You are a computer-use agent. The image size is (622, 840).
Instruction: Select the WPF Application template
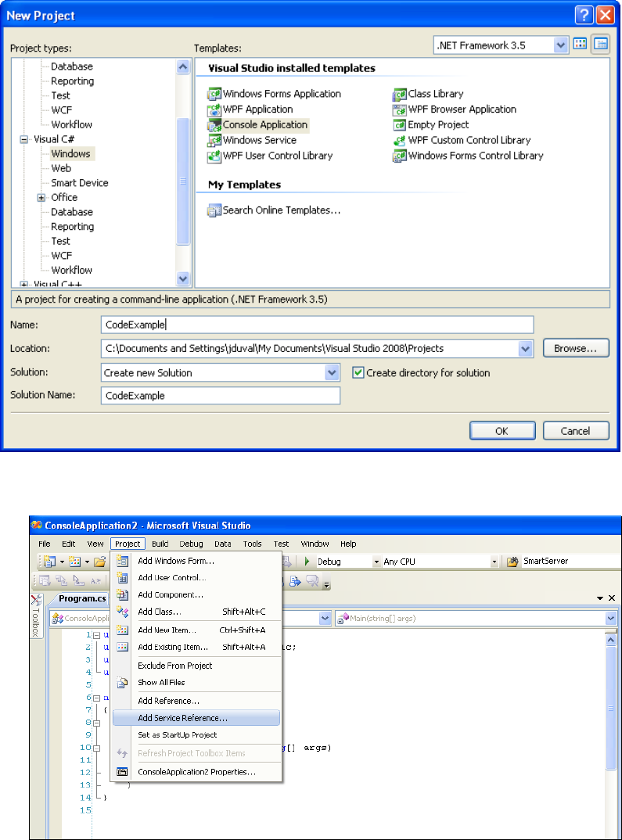tap(250, 109)
